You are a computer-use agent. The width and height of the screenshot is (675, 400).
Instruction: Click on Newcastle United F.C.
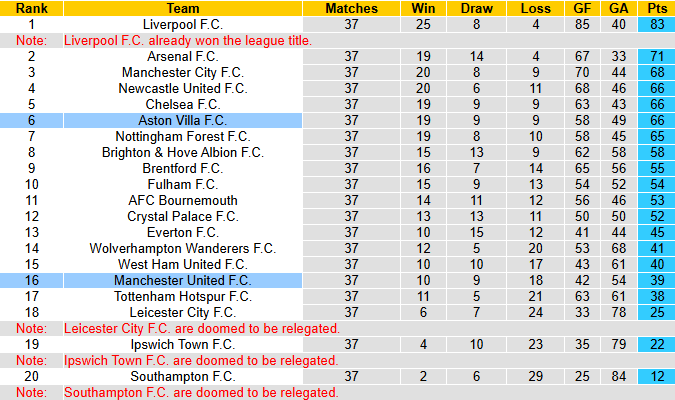pyautogui.click(x=183, y=88)
